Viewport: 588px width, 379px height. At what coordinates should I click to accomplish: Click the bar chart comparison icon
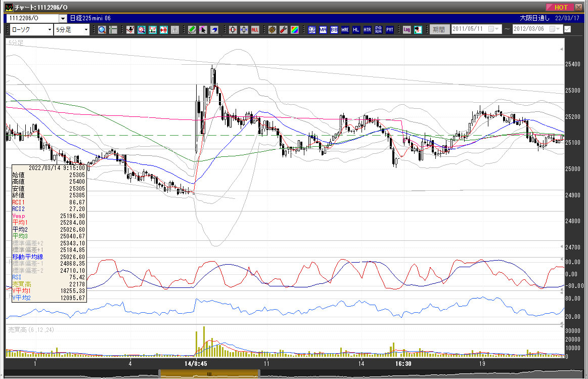pos(153,30)
